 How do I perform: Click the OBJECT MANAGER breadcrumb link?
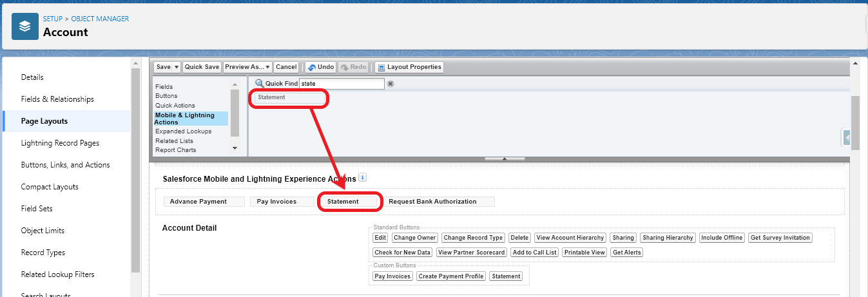tap(100, 19)
